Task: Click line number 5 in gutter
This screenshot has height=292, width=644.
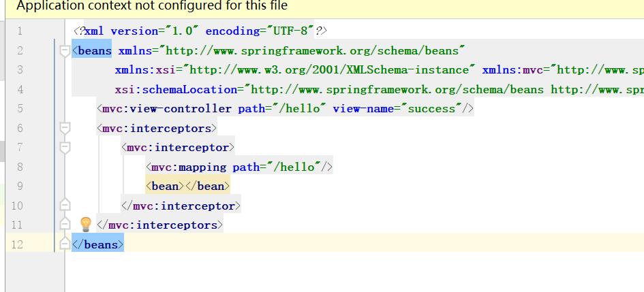Action: (20, 109)
